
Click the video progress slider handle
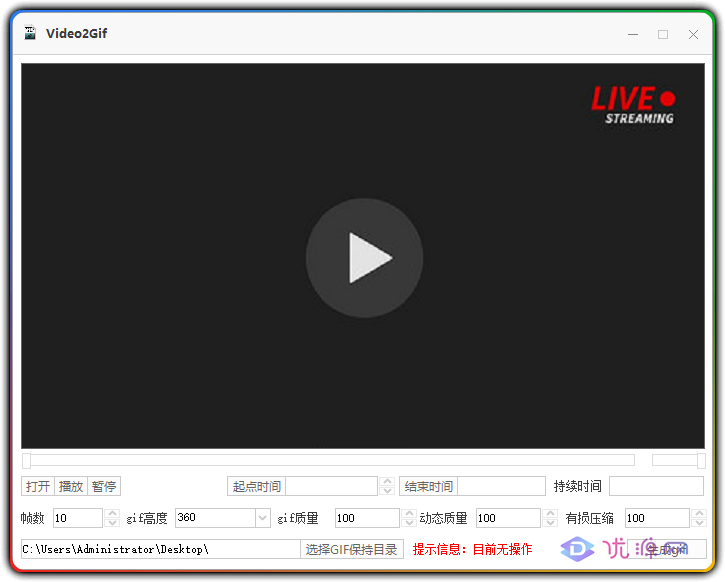pyautogui.click(x=27, y=460)
